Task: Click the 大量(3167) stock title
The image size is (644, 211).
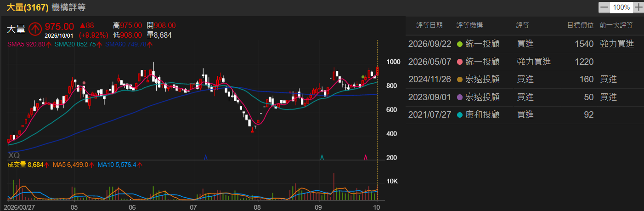Action: click(28, 7)
